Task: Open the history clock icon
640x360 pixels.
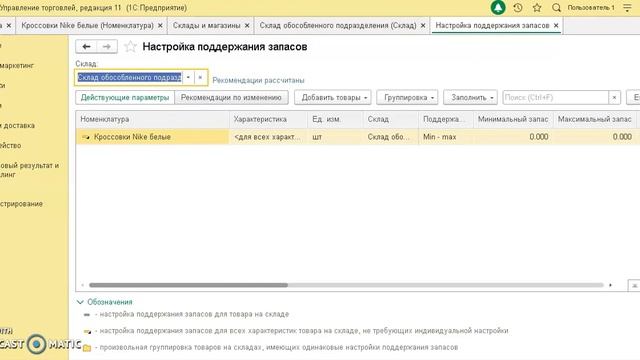Action: (518, 7)
